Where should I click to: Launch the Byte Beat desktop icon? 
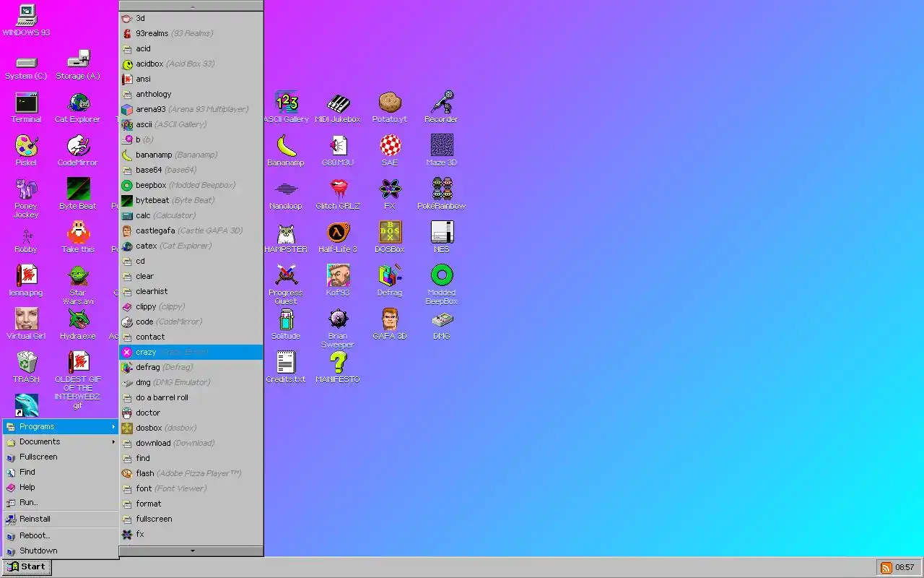tap(78, 194)
